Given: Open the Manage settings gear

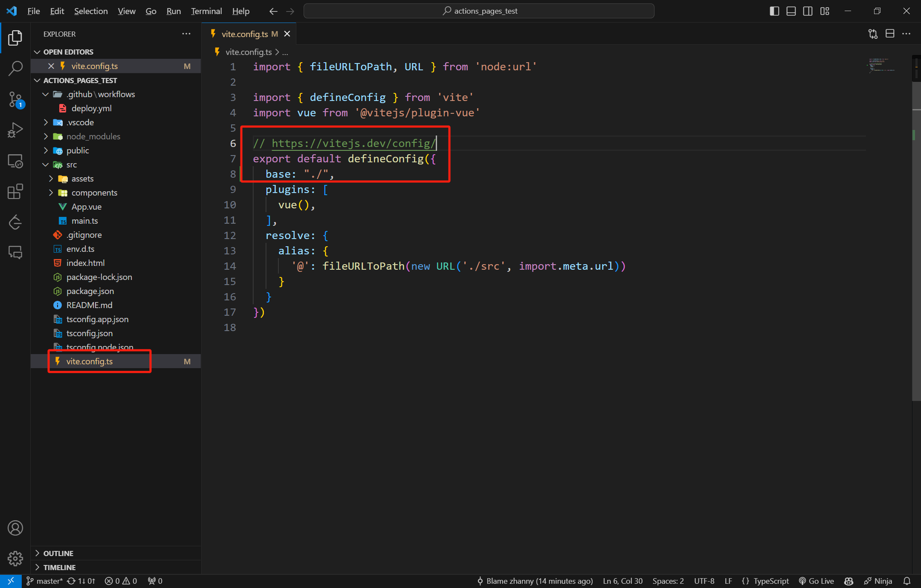Looking at the screenshot, I should pos(15,558).
